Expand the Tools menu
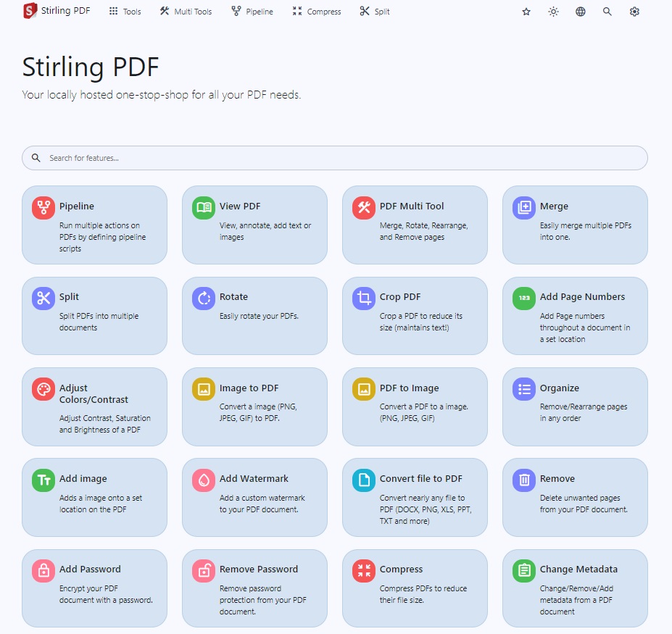This screenshot has width=672, height=634. (x=124, y=12)
